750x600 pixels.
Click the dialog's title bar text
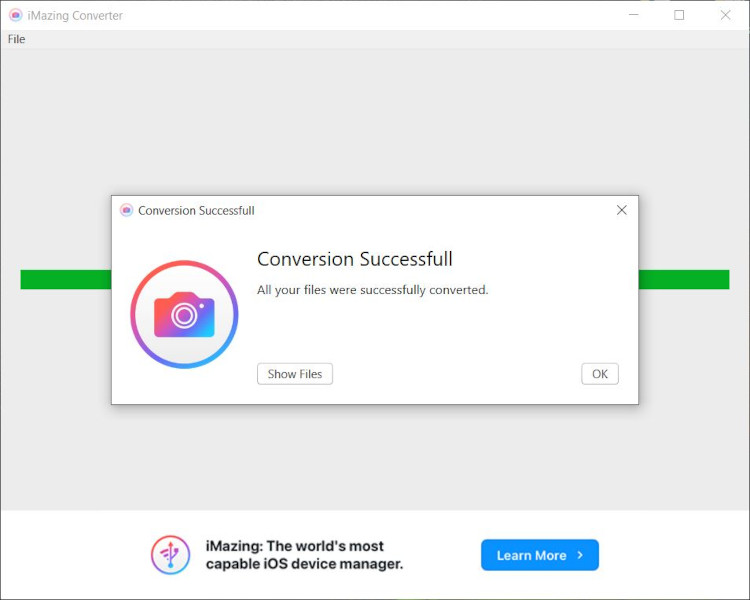tap(196, 210)
